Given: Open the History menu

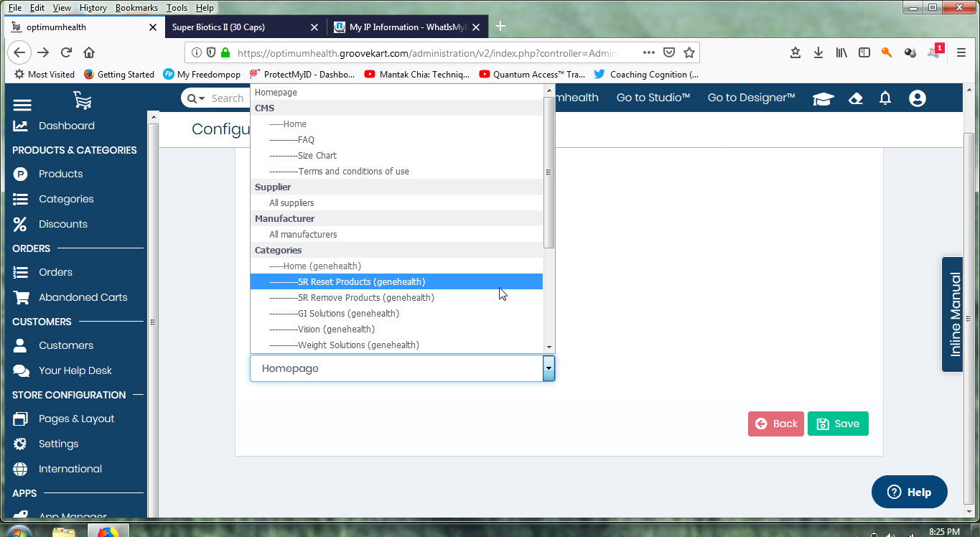Looking at the screenshot, I should coord(93,8).
